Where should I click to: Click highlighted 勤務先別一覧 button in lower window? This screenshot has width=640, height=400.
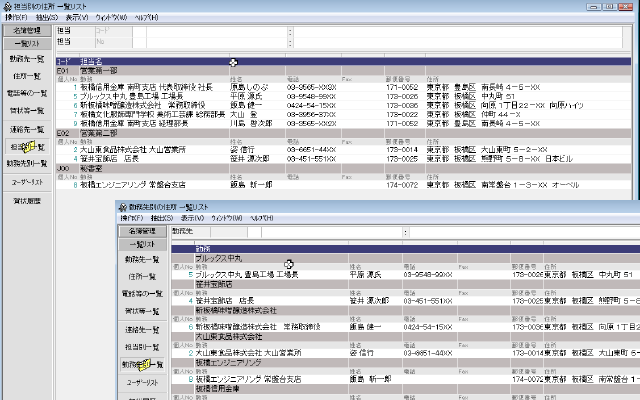(x=144, y=363)
